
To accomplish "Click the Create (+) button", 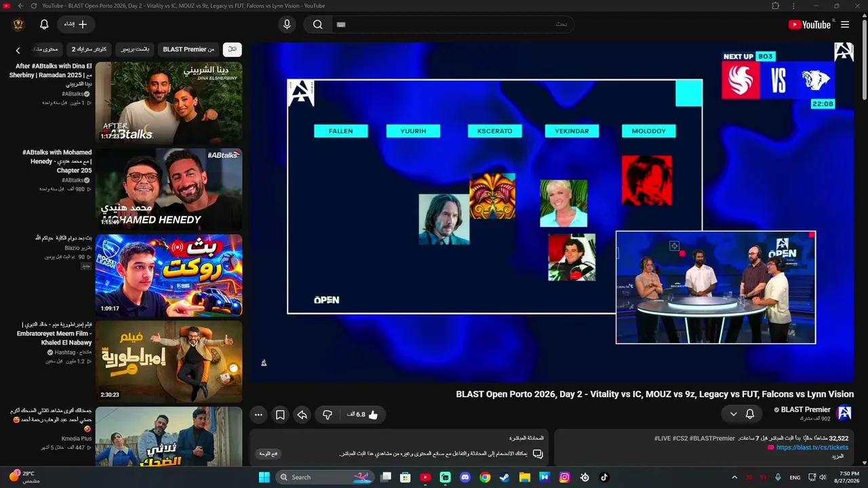I will (x=76, y=24).
